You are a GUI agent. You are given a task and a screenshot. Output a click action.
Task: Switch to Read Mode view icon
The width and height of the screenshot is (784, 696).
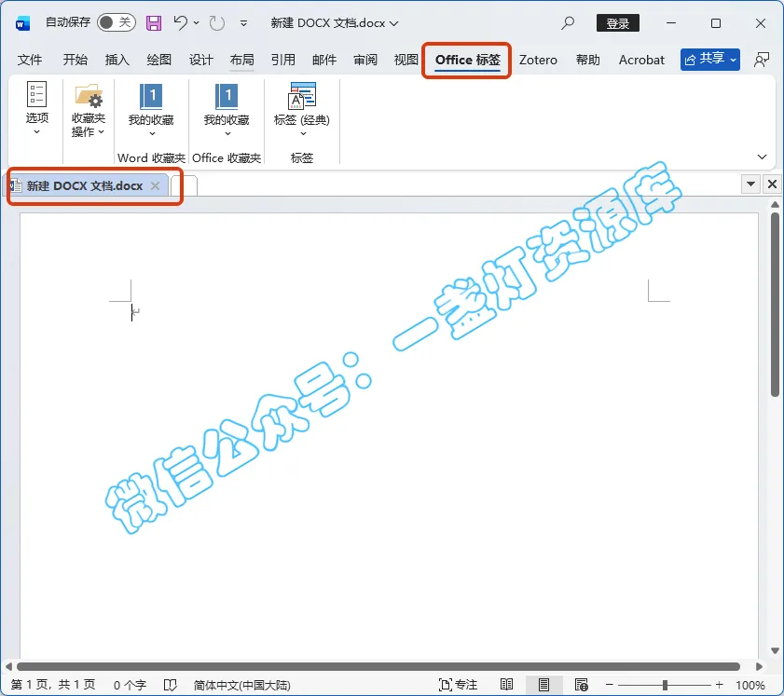[506, 684]
